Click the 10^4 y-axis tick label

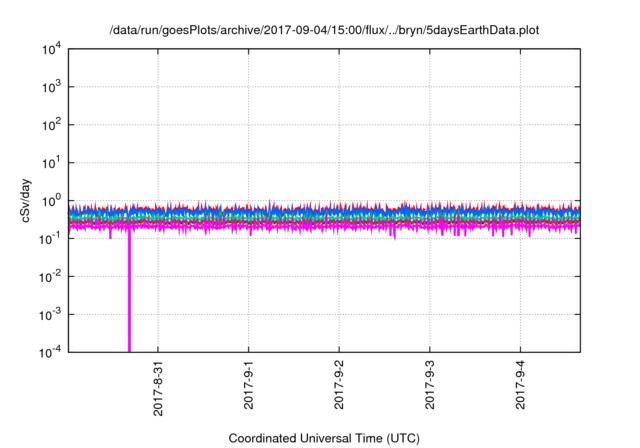[x=51, y=49]
